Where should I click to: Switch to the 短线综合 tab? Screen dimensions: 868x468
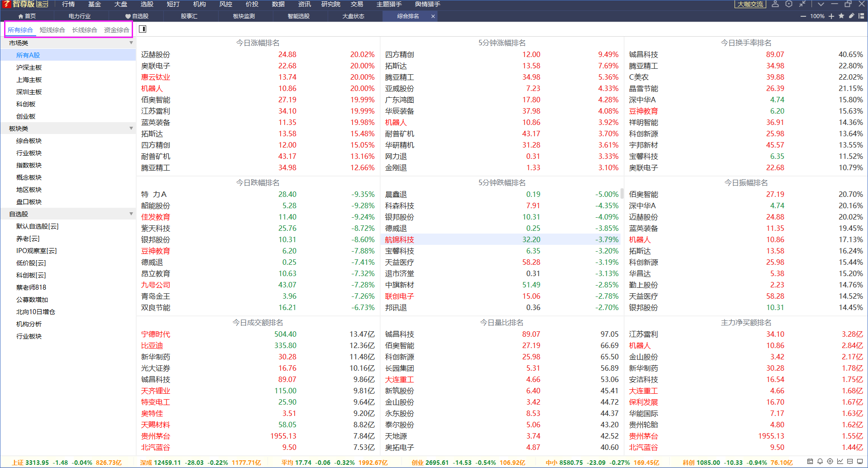tap(52, 30)
